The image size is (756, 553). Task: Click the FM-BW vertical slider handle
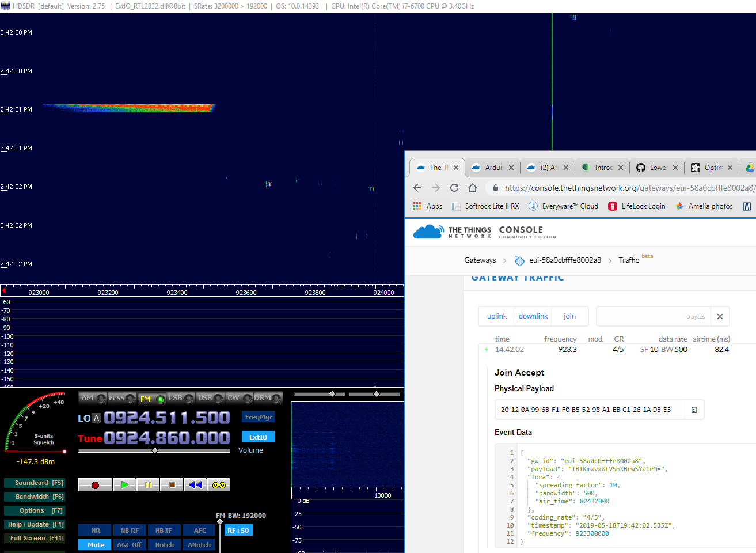pyautogui.click(x=220, y=522)
